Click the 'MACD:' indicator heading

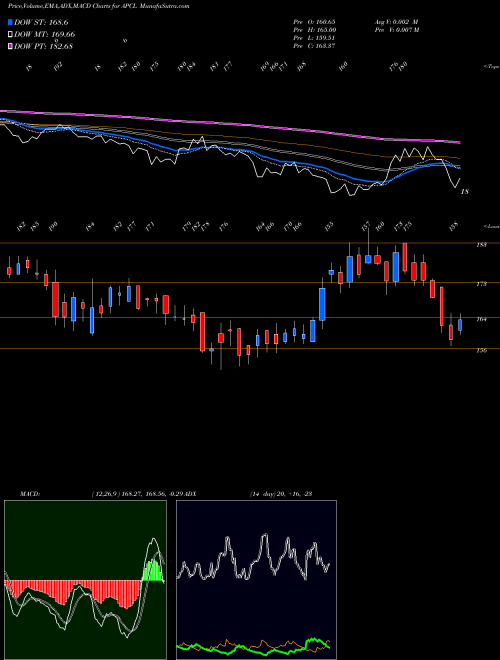pos(29,494)
